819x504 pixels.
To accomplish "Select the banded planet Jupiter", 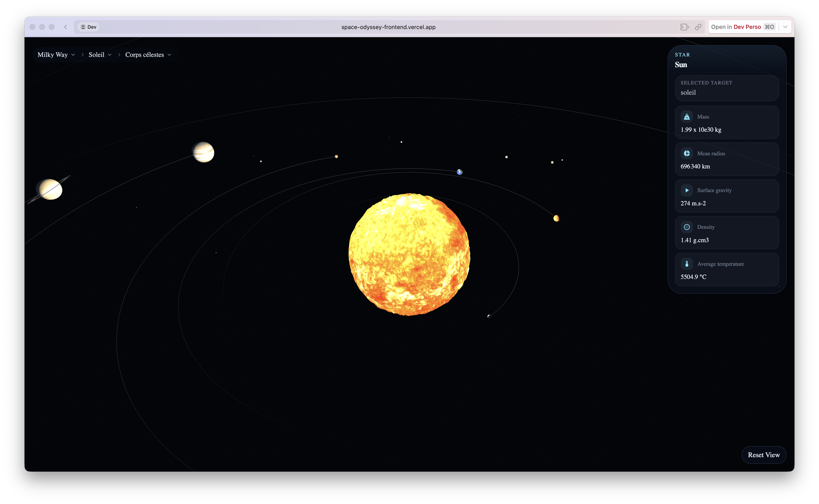I will click(203, 152).
